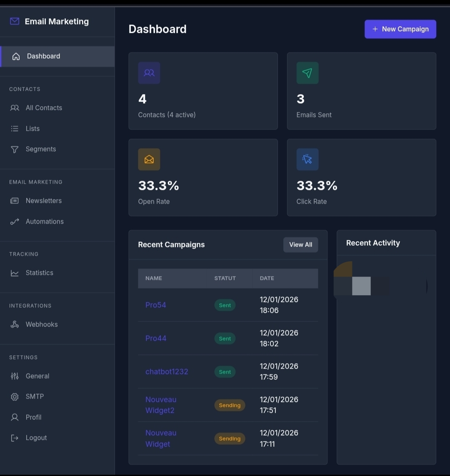Click the envelope logo icon beside Email Marketing
Screen dimensions: 450x476
click(x=15, y=21)
